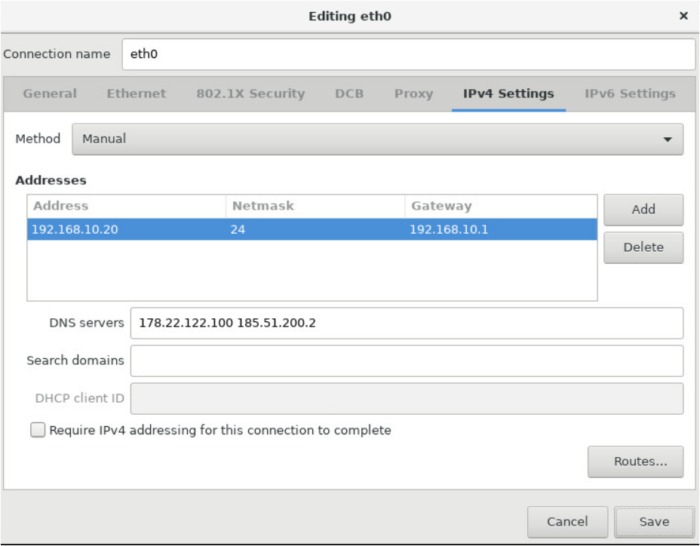Viewport: 700px width, 546px height.
Task: Click the Gateway cell 192.168.10.1
Action: point(449,229)
